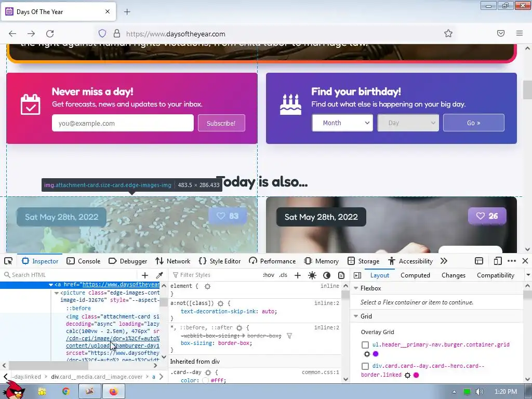Open the Changes sidebar tab
This screenshot has width=532, height=399.
click(453, 275)
